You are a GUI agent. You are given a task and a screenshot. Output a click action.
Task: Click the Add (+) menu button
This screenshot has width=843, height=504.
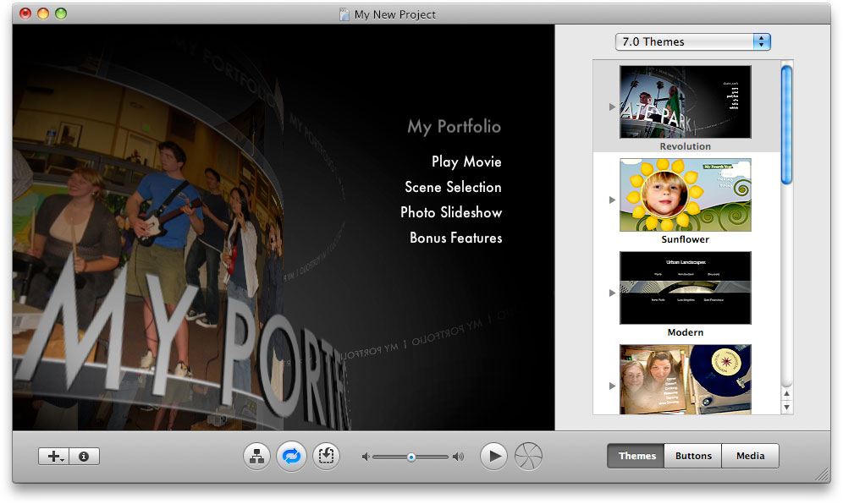click(x=54, y=457)
